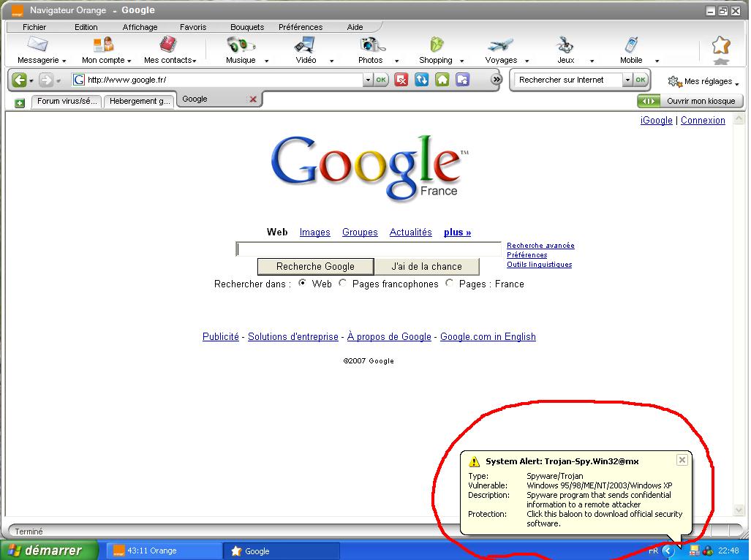Select the Pages francophones radio option
Viewport: 751px width, 560px height.
342,284
